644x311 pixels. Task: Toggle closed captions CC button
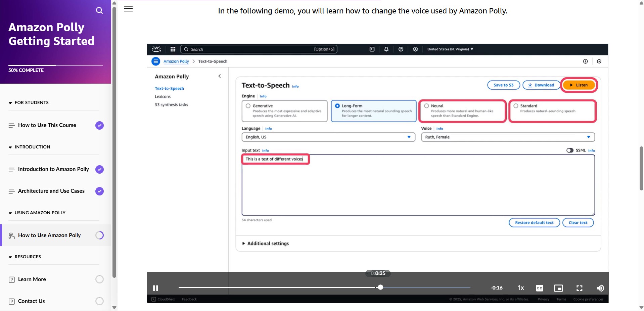540,288
